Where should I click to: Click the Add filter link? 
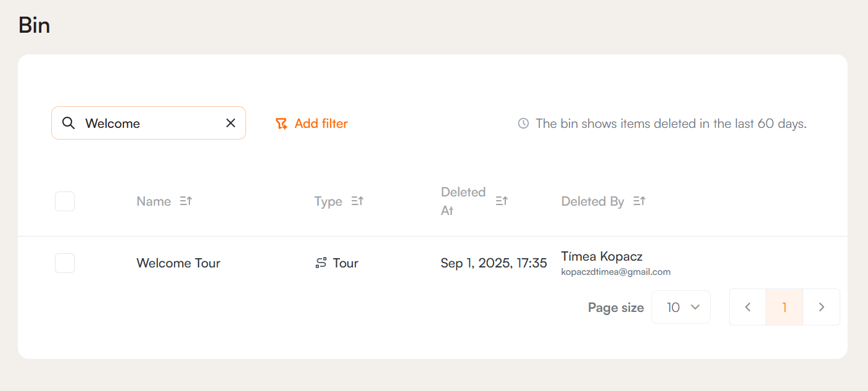[321, 124]
